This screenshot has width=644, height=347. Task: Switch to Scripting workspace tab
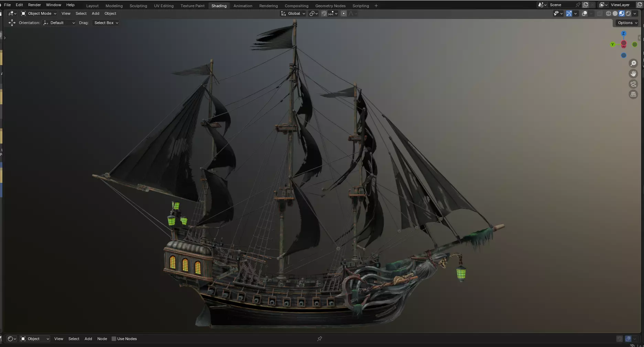(x=361, y=6)
